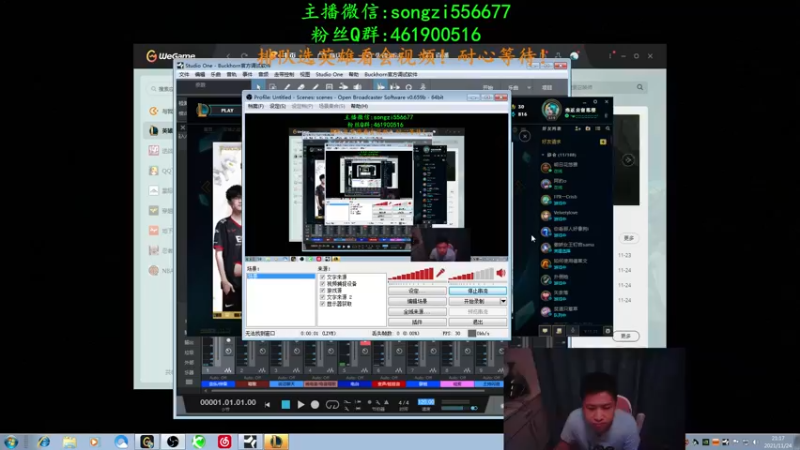Select the eraser tool in Studio One toolbar
Viewport: 800px width, 450px height.
point(301,87)
